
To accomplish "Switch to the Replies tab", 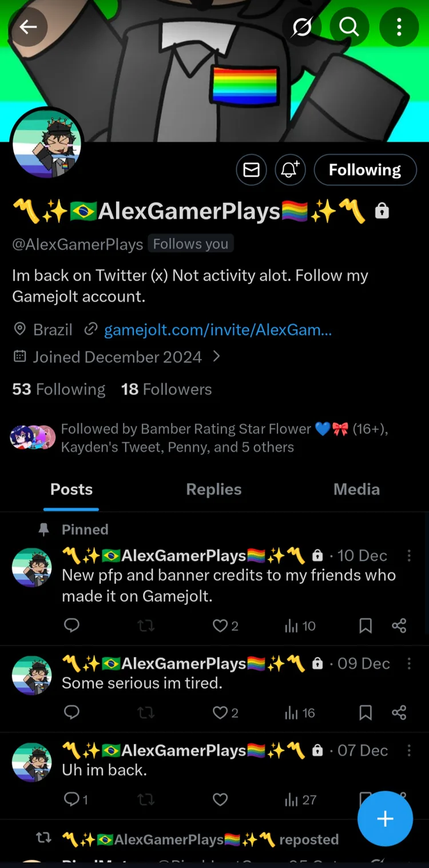I will pyautogui.click(x=214, y=489).
